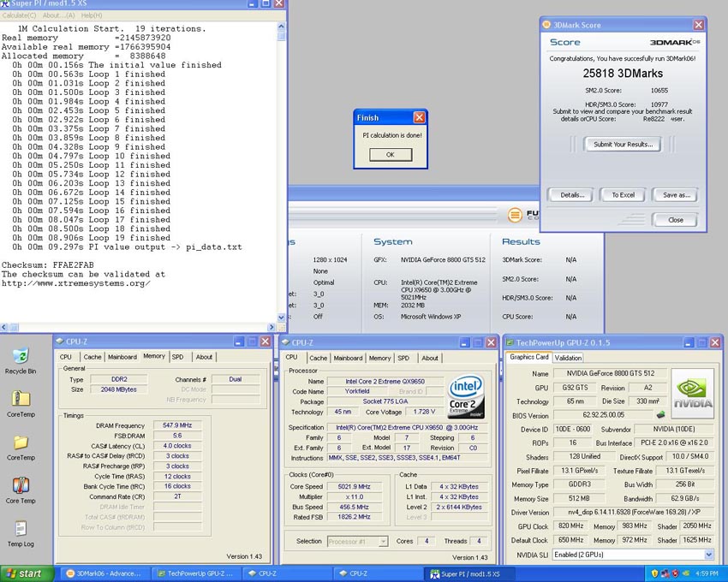728x582 pixels.
Task: Open Cache tab in the memory CPU-Z window
Action: point(92,357)
